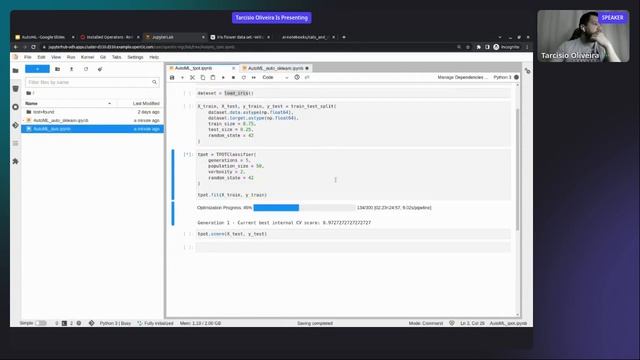This screenshot has width=640, height=360.
Task: Open the Edit menu
Action: click(x=41, y=57)
